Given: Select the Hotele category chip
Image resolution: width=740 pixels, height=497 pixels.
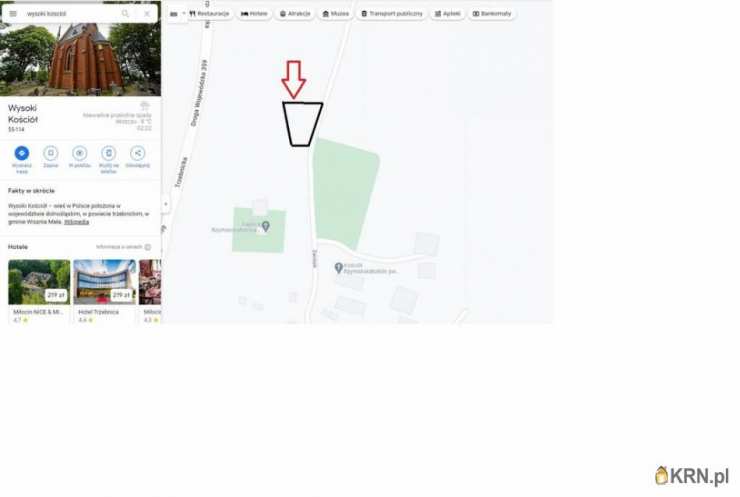Looking at the screenshot, I should (254, 14).
